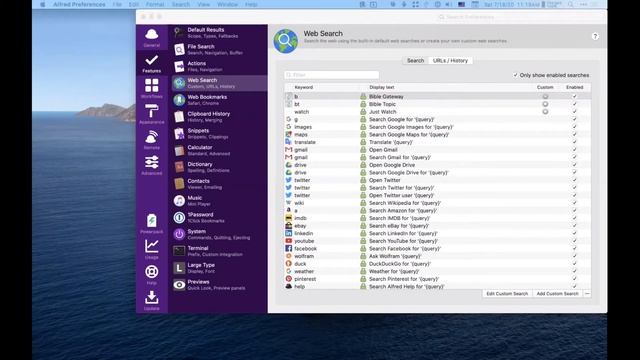Select Default Results feature
This screenshot has height=360, width=640.
coord(219,33)
